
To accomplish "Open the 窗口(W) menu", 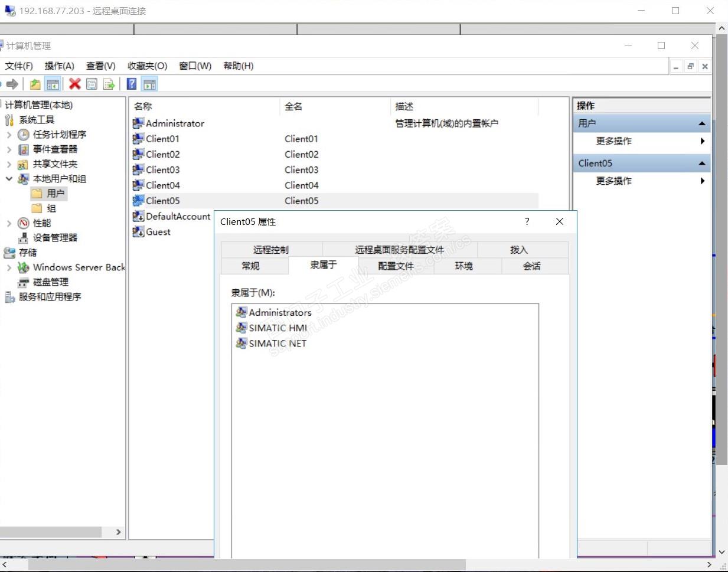I will point(195,66).
